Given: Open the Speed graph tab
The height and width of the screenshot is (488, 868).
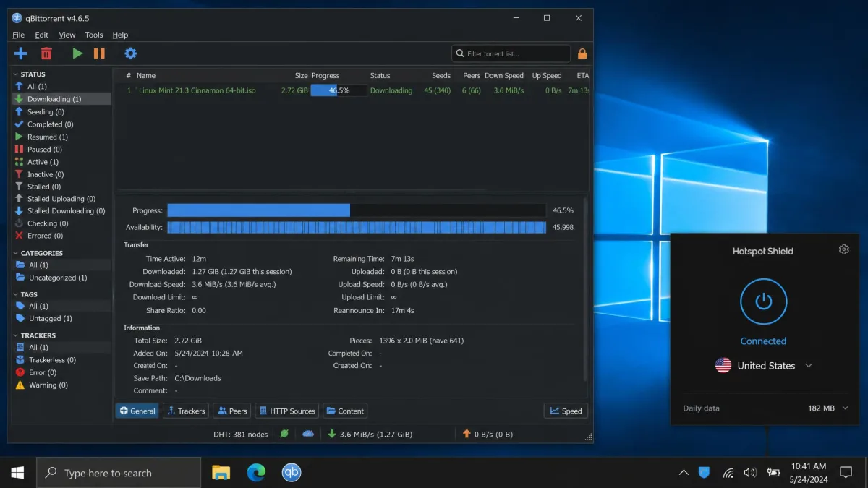Looking at the screenshot, I should [x=566, y=411].
